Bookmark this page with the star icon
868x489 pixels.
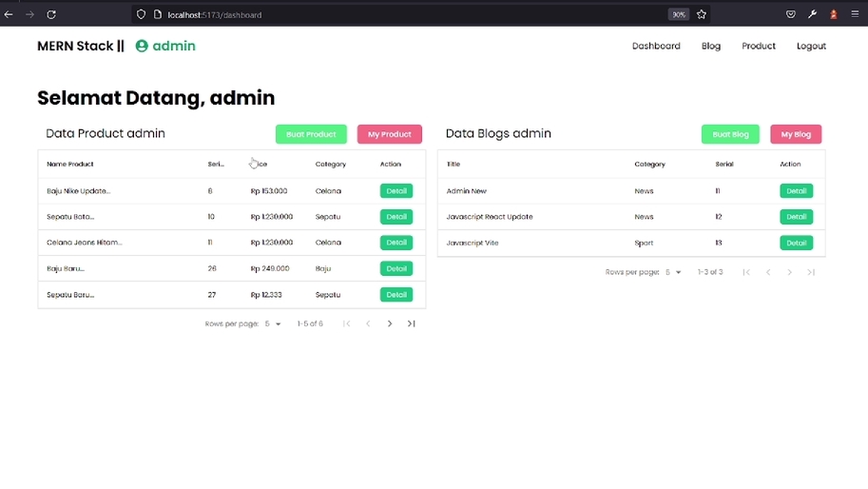click(702, 14)
